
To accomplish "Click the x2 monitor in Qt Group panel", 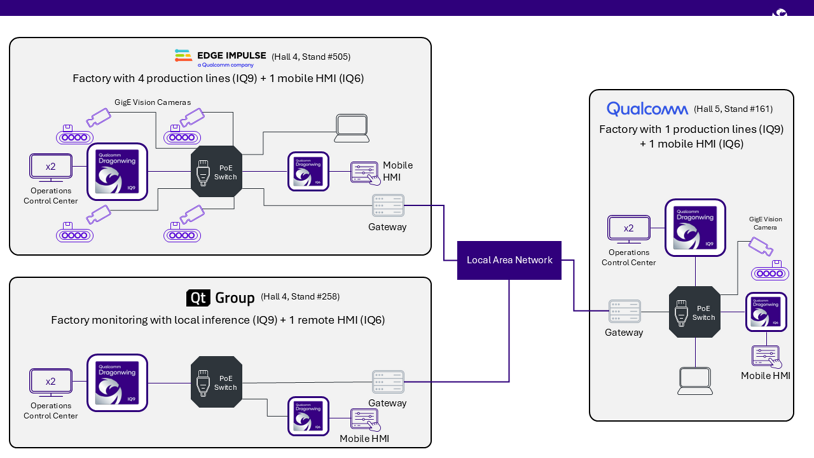I will pyautogui.click(x=50, y=383).
